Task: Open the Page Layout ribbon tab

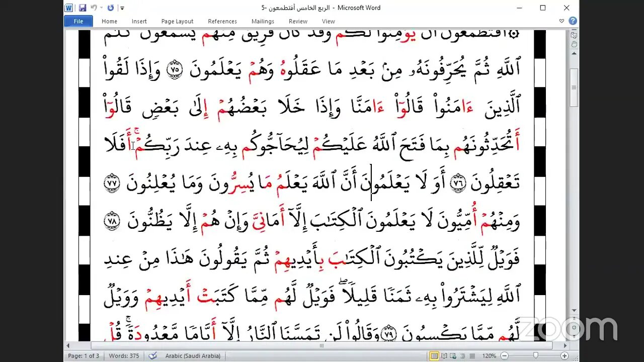Action: [x=177, y=21]
